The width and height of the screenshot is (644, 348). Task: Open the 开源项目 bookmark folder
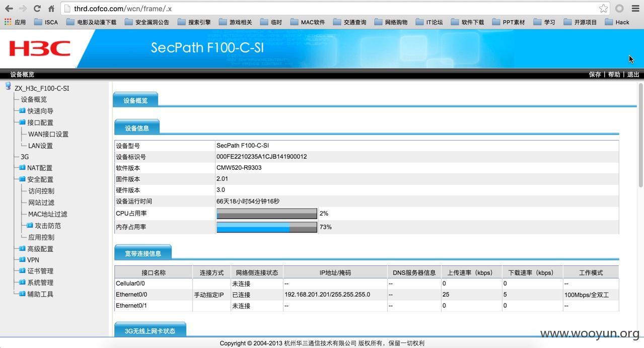click(x=580, y=22)
